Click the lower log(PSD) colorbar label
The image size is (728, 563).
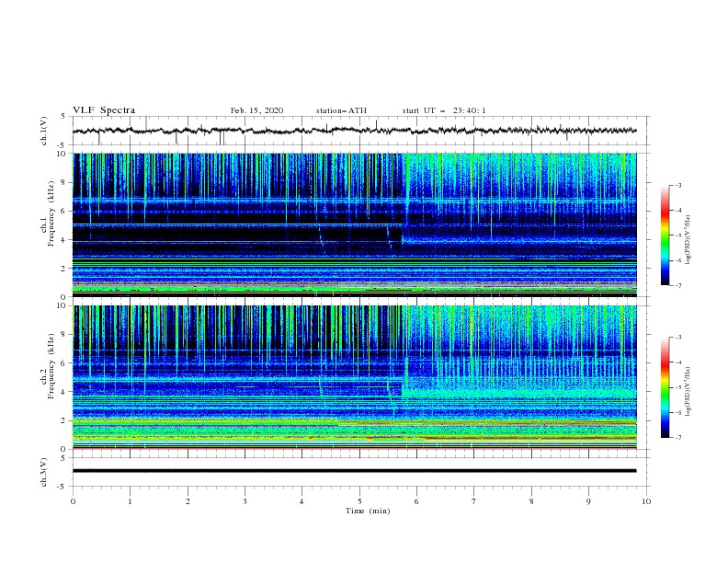(x=688, y=391)
